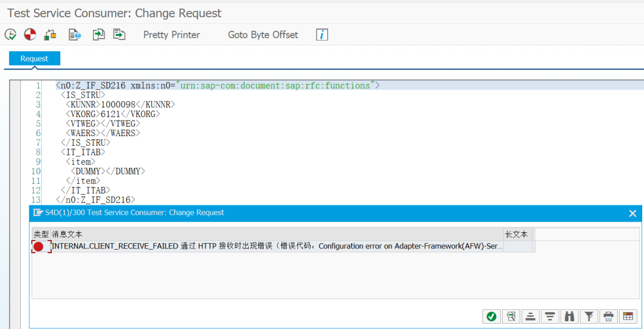The image size is (644, 329).
Task: Select the Request tab
Action: 35,59
